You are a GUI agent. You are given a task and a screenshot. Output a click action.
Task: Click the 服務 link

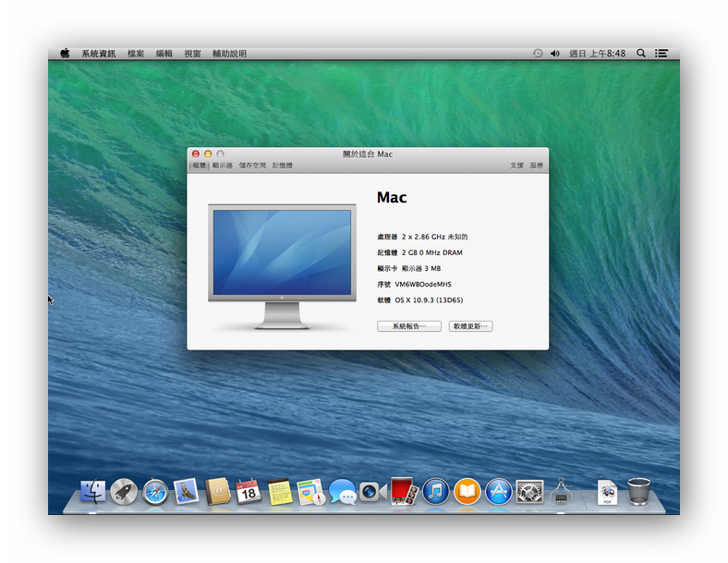click(536, 165)
